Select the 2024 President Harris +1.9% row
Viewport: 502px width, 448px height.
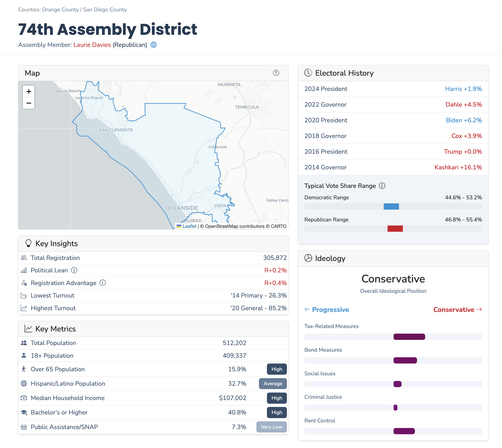click(x=393, y=89)
